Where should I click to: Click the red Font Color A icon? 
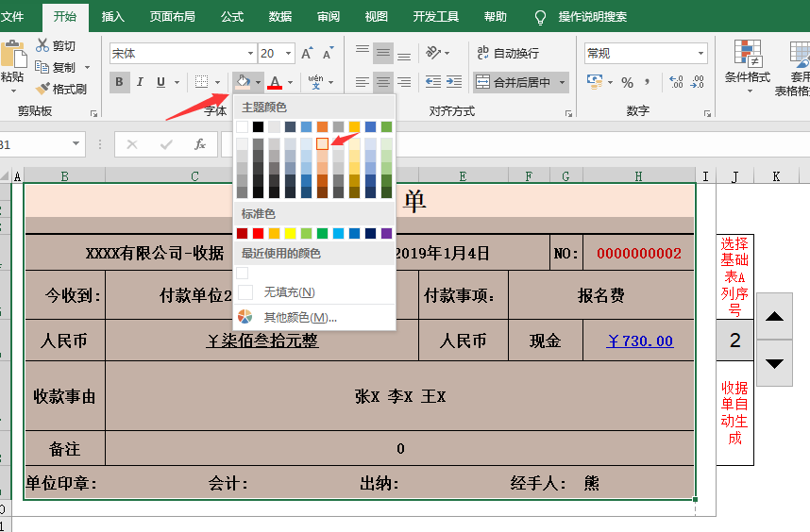pyautogui.click(x=276, y=82)
